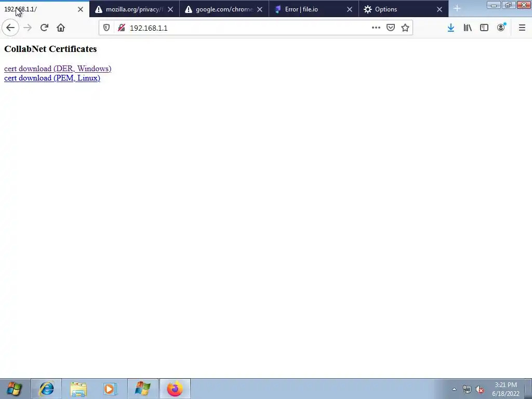This screenshot has width=532, height=399.
Task: Click the forward navigation arrow
Action: (x=28, y=28)
